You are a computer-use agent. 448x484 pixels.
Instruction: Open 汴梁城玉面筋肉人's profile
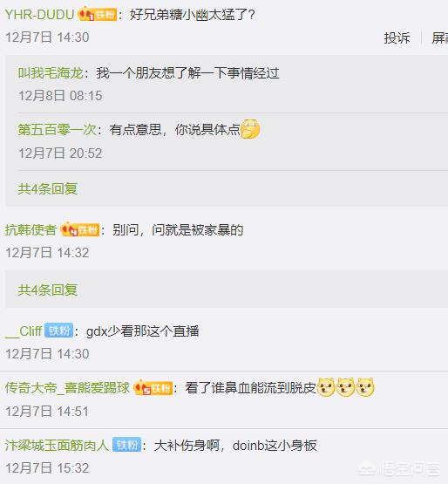pyautogui.click(x=57, y=445)
